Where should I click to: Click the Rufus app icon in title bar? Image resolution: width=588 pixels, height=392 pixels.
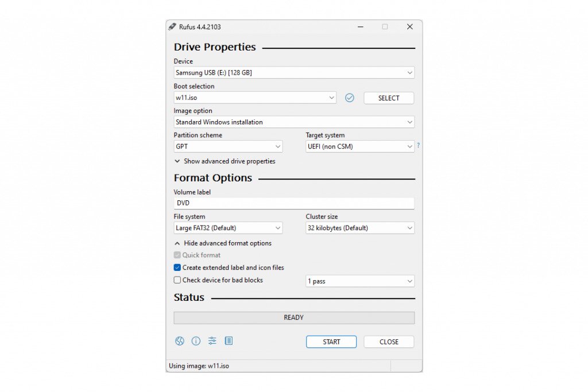point(172,27)
